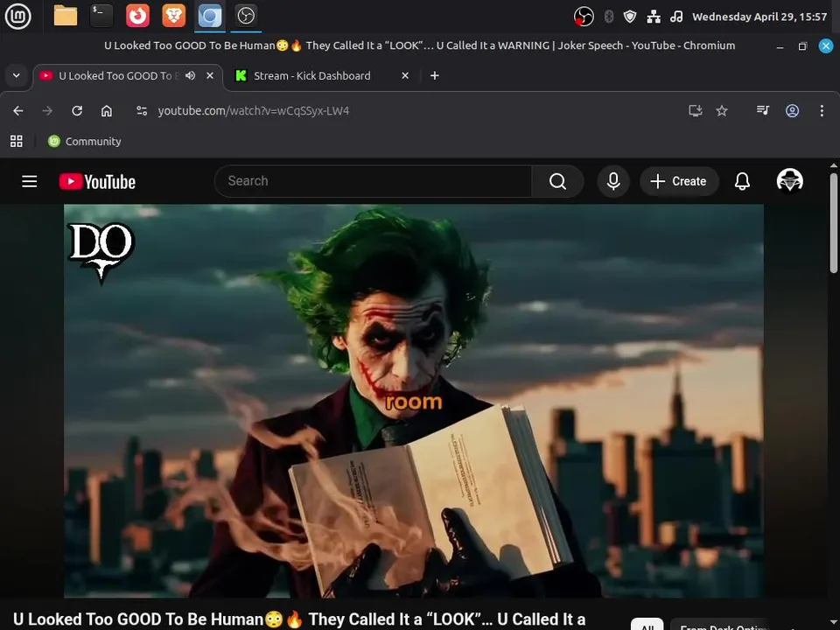Open the media controls toolbar icon
This screenshot has height=630, width=840.
coord(763,110)
